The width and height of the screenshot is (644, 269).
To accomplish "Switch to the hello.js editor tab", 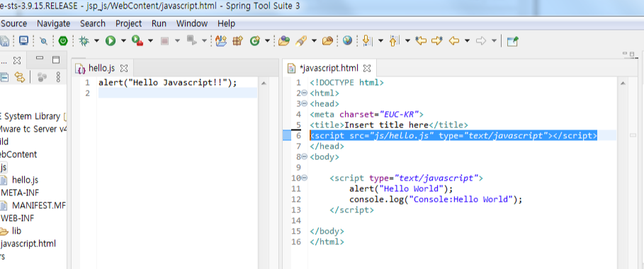I will pos(102,68).
